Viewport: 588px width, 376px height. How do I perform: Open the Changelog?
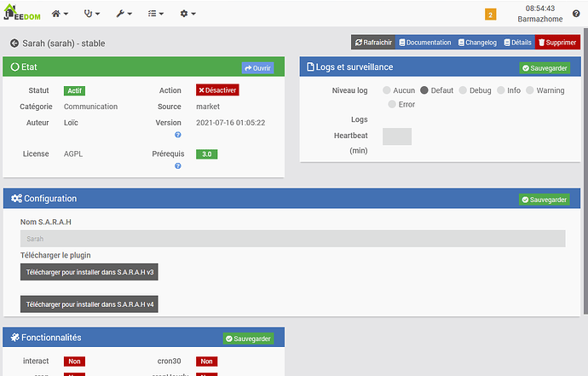pos(477,43)
